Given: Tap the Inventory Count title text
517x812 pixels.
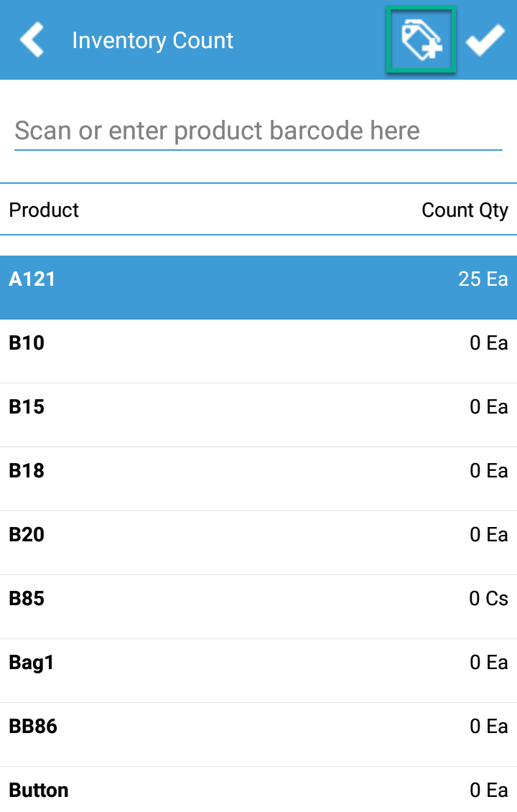Looking at the screenshot, I should tap(152, 40).
